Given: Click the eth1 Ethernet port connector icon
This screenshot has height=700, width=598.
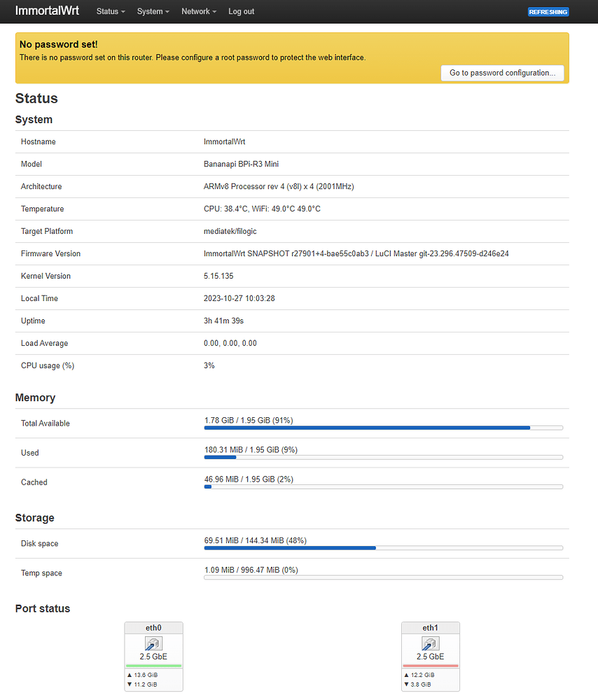Looking at the screenshot, I should [430, 643].
